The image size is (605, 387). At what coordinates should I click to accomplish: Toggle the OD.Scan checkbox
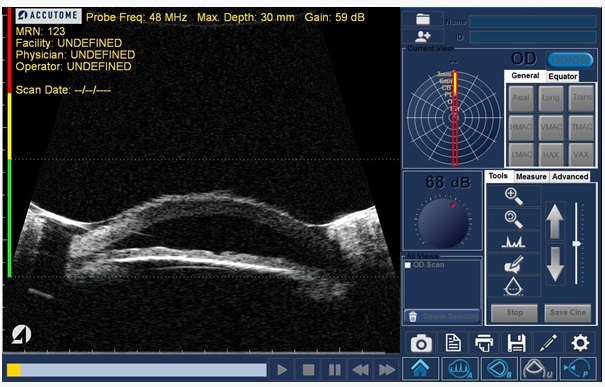coord(408,265)
